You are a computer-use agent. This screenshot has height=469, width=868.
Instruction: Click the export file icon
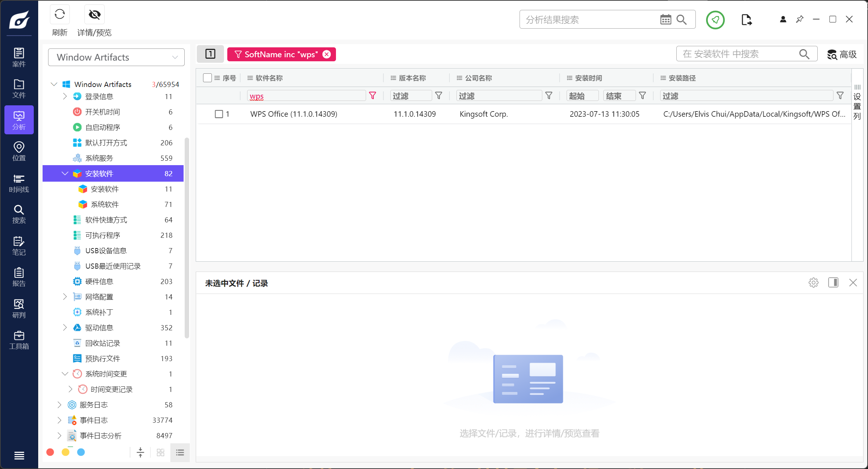click(x=746, y=20)
